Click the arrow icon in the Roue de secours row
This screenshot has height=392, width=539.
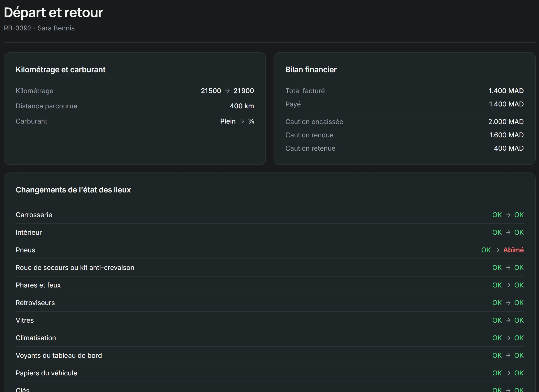[508, 268]
